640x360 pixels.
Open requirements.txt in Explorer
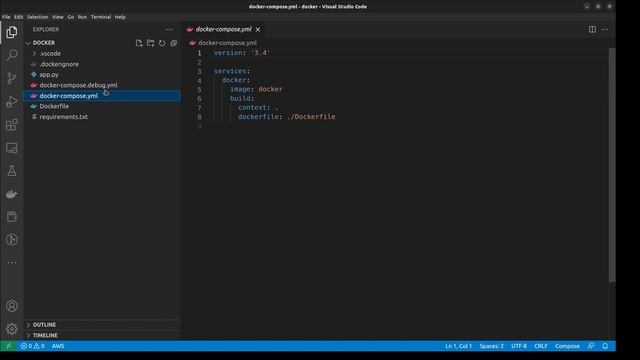click(x=102, y=117)
